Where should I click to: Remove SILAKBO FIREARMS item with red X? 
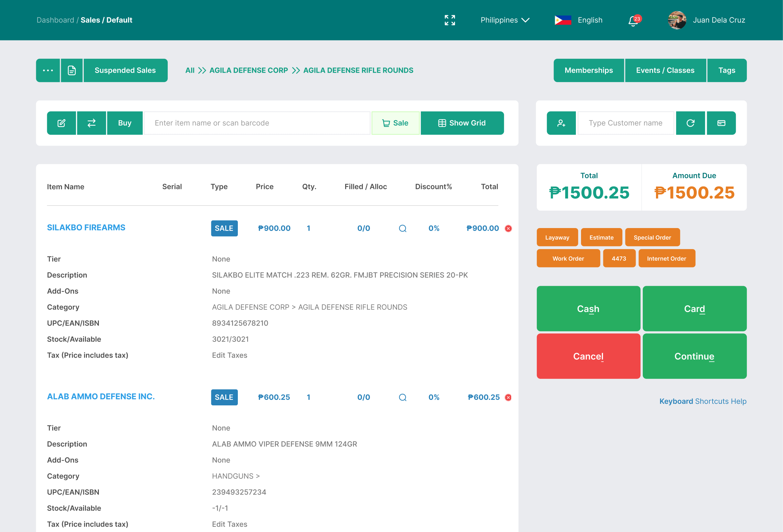point(508,229)
